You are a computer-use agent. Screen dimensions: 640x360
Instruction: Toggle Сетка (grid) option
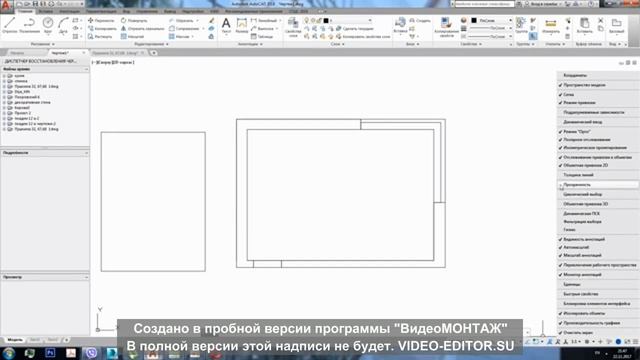(568, 94)
